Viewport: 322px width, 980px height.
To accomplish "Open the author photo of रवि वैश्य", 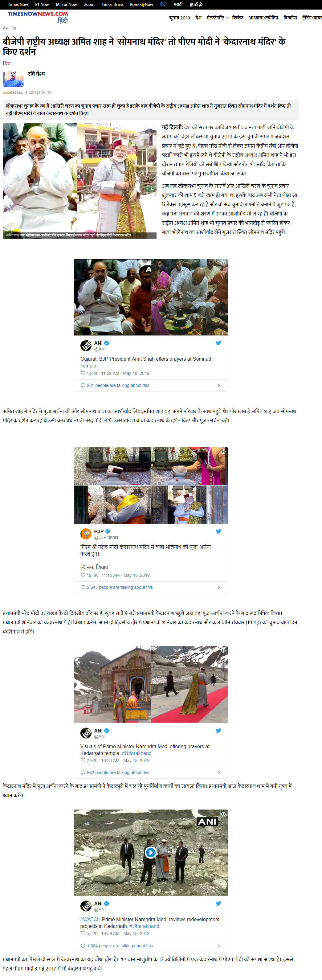I will point(13,78).
